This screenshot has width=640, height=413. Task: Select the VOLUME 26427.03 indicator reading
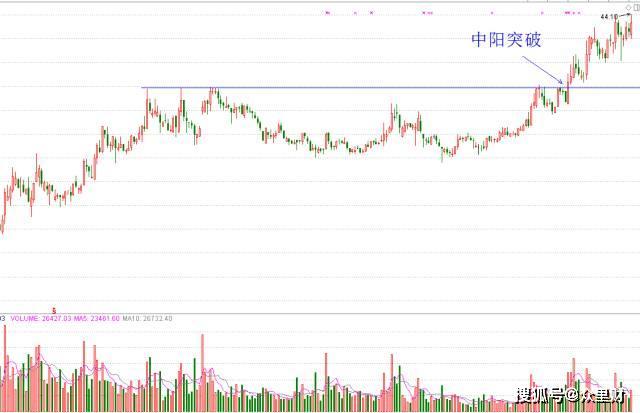click(x=41, y=318)
